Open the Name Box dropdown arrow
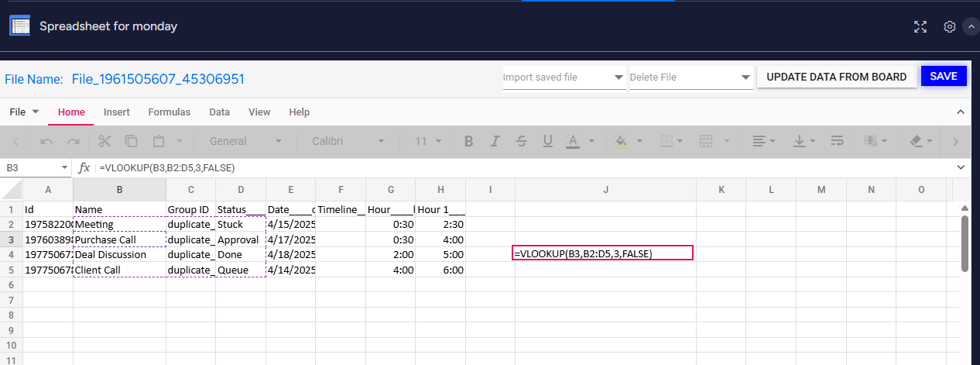The height and width of the screenshot is (365, 980). point(64,167)
